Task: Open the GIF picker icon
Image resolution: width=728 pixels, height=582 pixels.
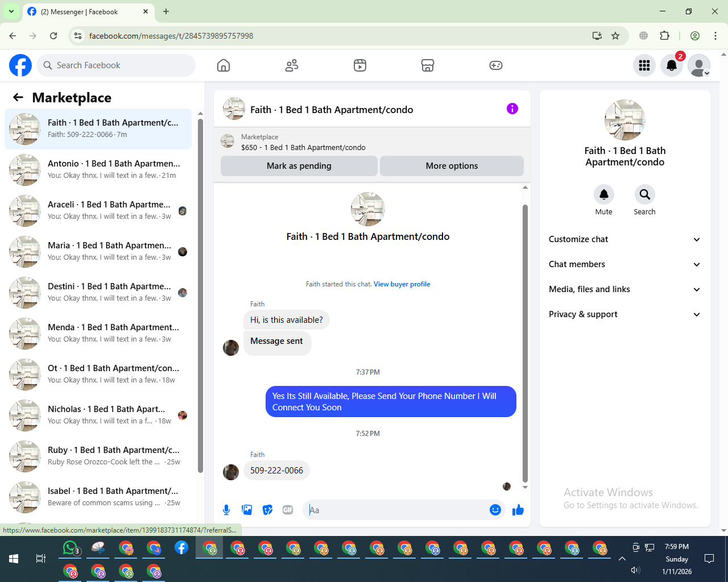Action: coord(288,510)
